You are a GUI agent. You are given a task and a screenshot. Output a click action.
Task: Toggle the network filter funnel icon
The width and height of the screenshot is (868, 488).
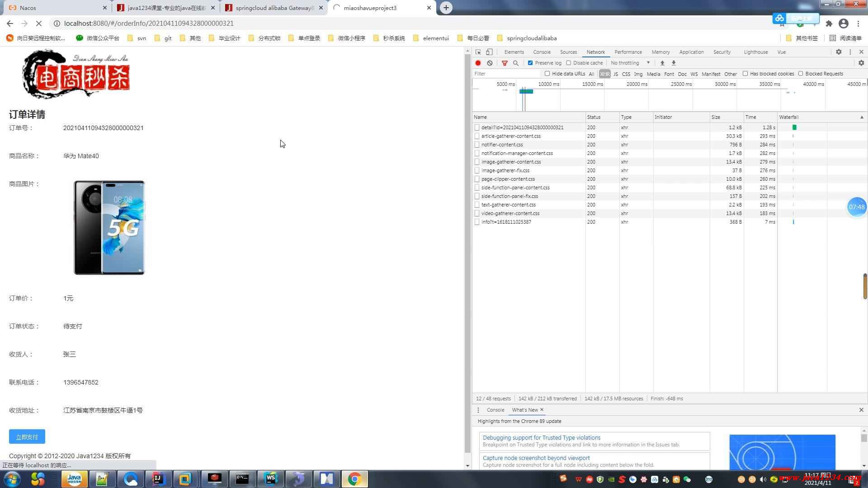(x=505, y=63)
